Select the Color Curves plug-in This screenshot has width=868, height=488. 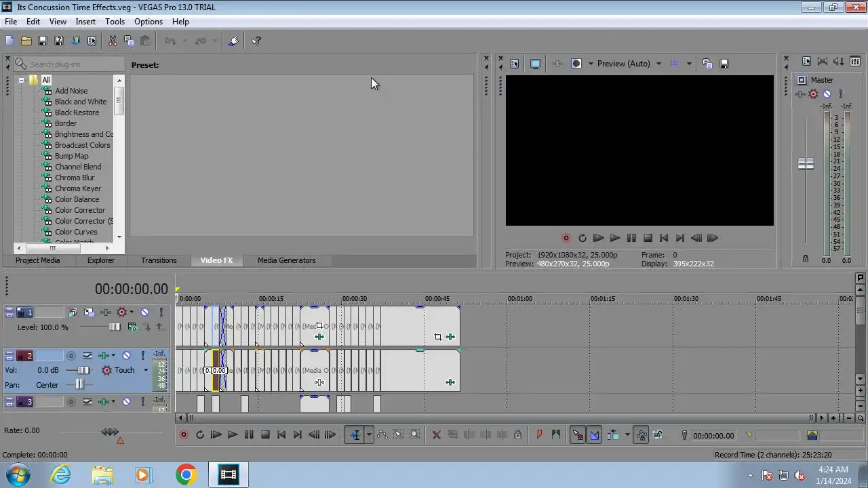[x=76, y=232]
